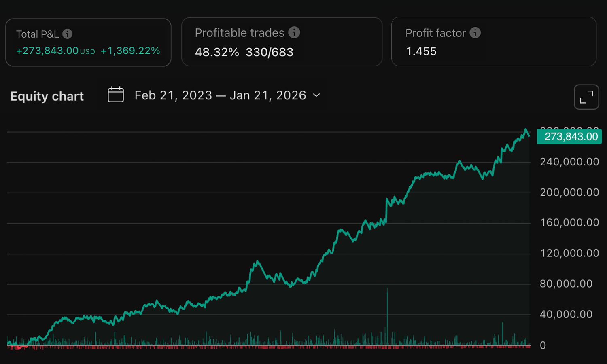
Task: Open the Jan 21, 2026 end date picker
Action: [268, 95]
